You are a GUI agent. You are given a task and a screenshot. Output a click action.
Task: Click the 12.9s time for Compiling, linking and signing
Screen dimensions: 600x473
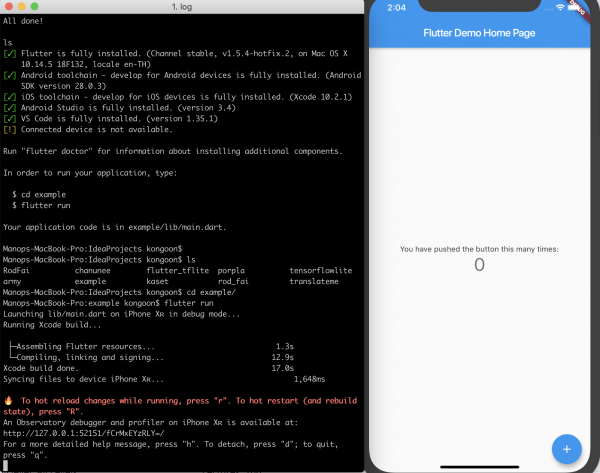283,357
